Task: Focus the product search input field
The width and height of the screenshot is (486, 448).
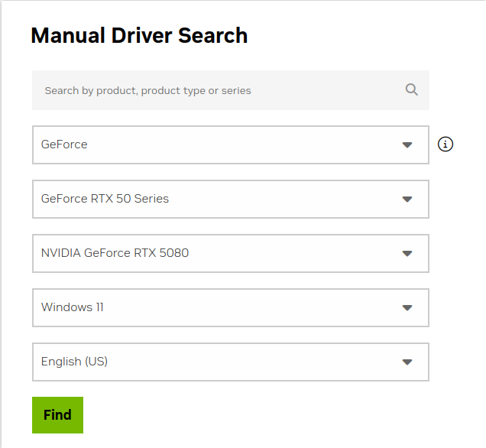Action: pos(231,90)
